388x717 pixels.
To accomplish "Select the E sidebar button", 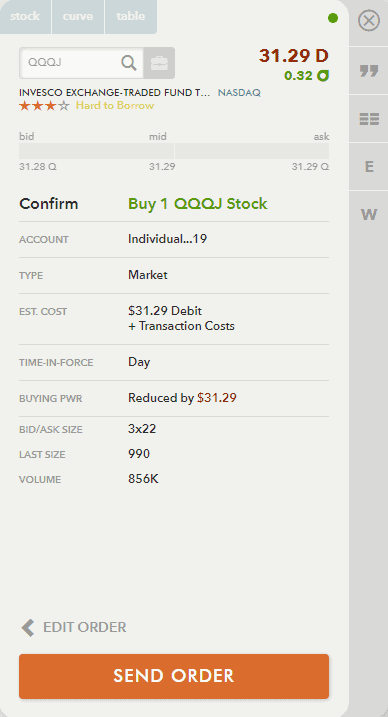I will coord(369,166).
